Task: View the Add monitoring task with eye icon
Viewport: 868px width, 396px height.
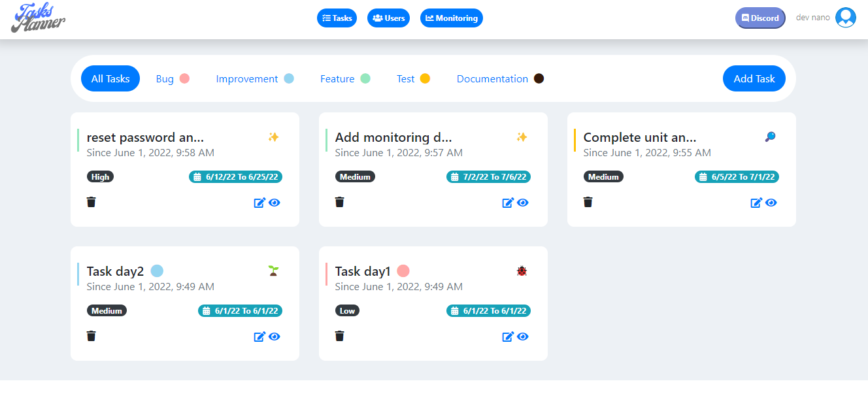Action: click(x=522, y=203)
